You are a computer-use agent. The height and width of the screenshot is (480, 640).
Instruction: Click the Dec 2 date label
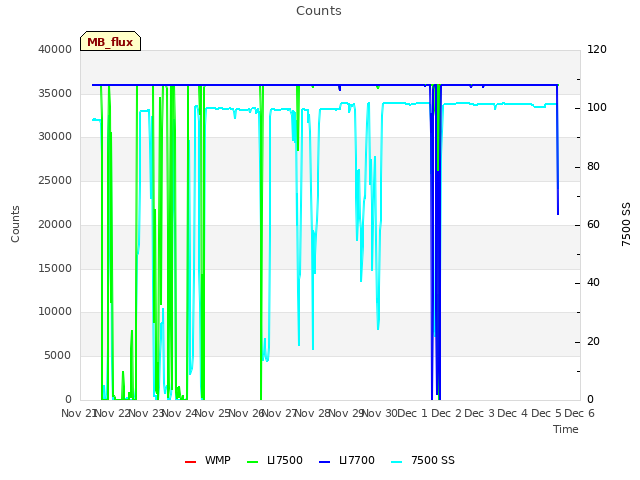pyautogui.click(x=447, y=413)
